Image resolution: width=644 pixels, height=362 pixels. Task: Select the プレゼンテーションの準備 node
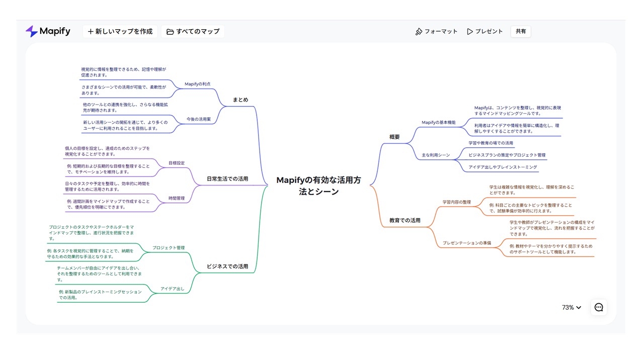(467, 243)
